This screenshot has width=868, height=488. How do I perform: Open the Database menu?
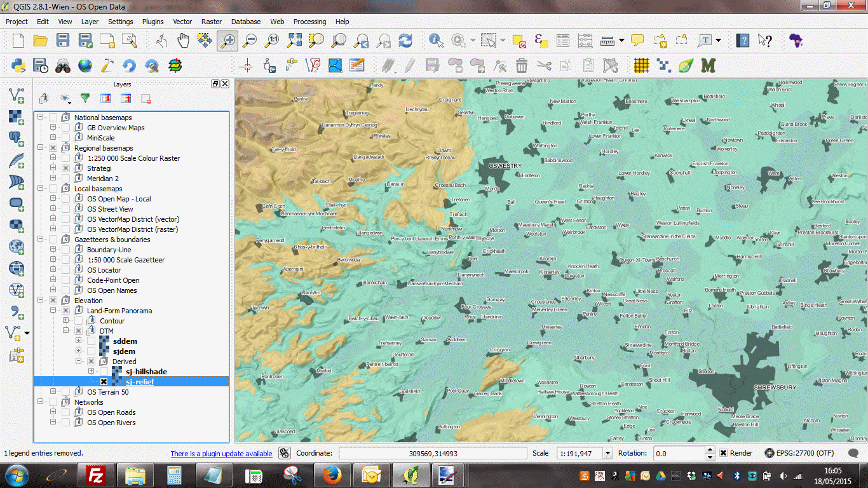[246, 21]
